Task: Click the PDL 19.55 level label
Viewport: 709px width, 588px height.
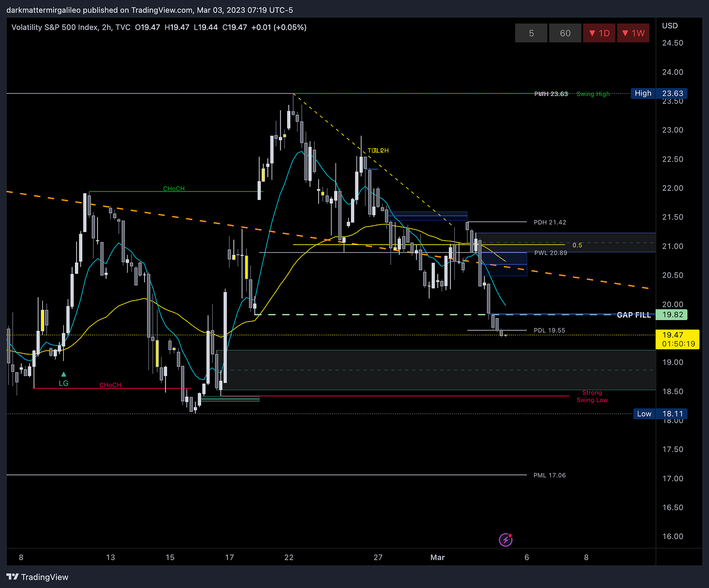Action: tap(549, 330)
